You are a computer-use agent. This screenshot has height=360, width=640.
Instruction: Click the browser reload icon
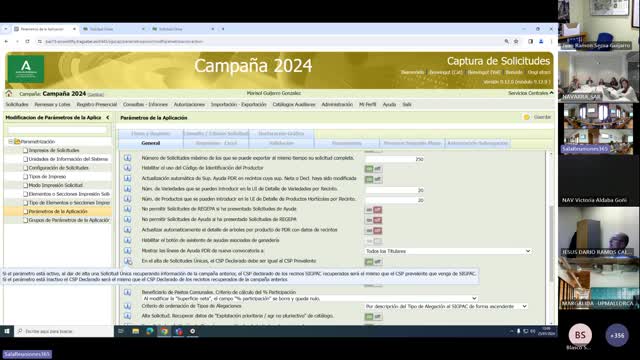(27, 41)
